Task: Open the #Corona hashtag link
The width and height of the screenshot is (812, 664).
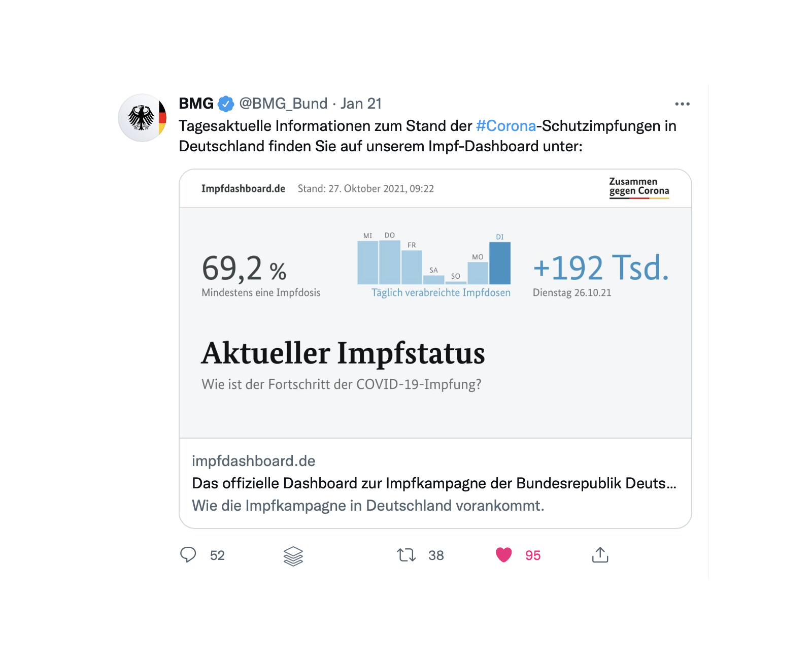Action: coord(506,126)
